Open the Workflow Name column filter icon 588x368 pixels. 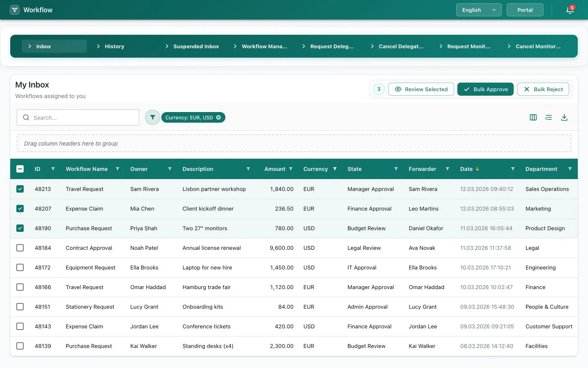click(118, 169)
